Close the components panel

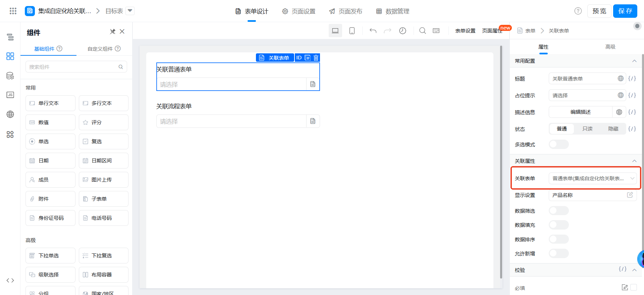[122, 32]
